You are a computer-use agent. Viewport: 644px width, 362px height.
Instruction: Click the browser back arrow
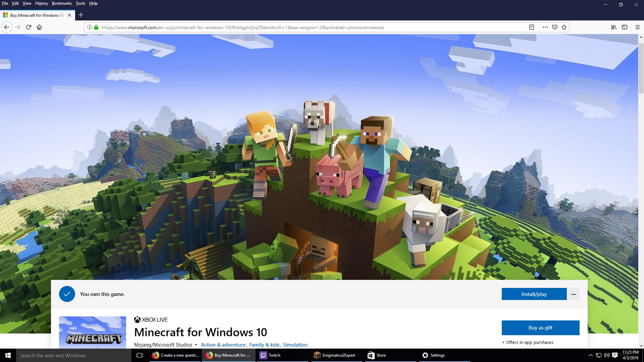(7, 27)
